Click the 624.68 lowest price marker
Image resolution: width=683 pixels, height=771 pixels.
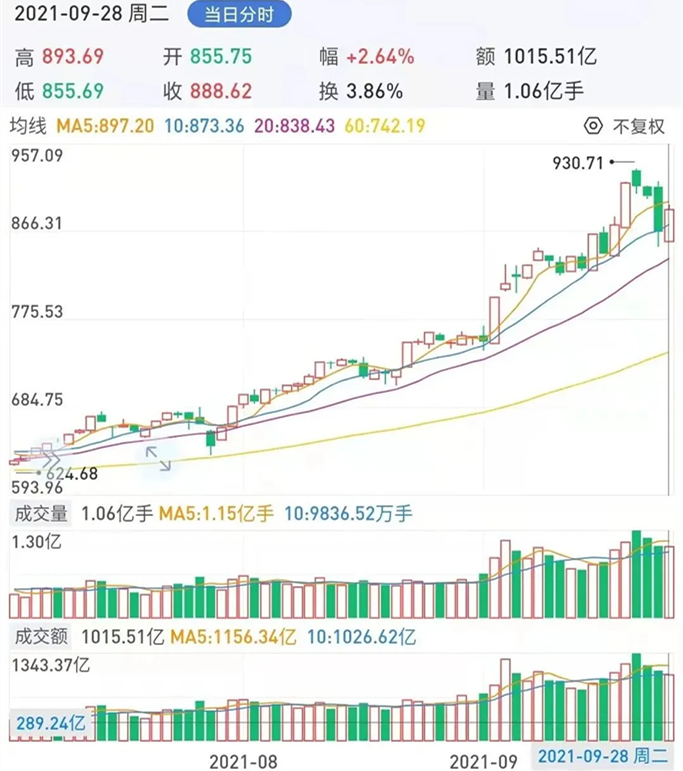pos(72,473)
